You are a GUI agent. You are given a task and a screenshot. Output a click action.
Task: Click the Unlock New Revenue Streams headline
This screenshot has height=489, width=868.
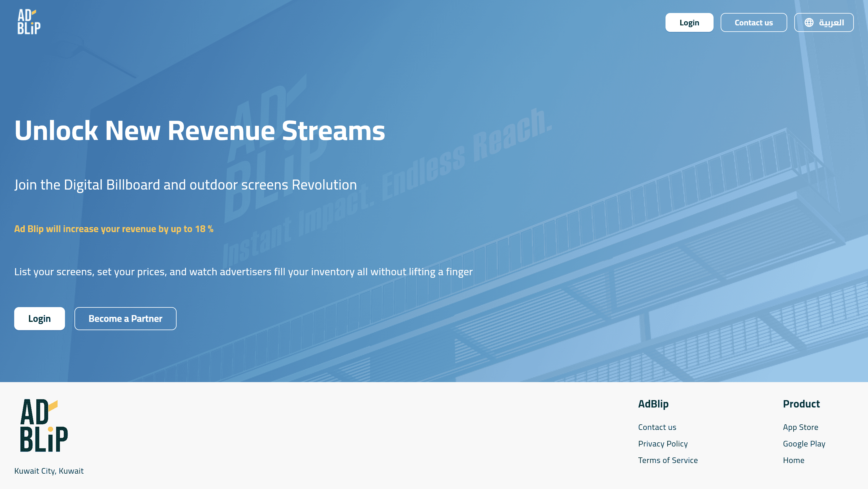coord(200,131)
